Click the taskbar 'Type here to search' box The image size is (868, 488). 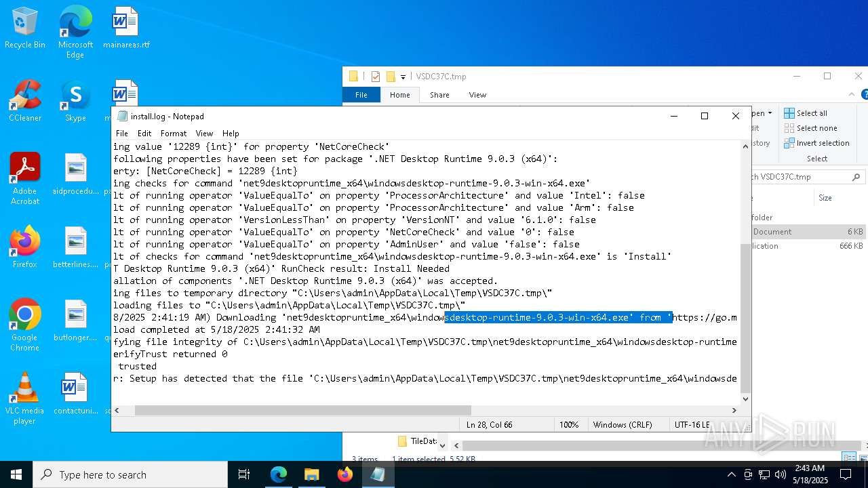point(130,474)
